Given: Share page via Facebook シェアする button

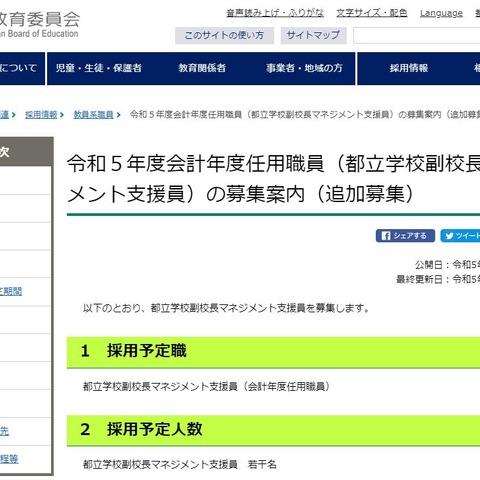Looking at the screenshot, I should 405,236.
